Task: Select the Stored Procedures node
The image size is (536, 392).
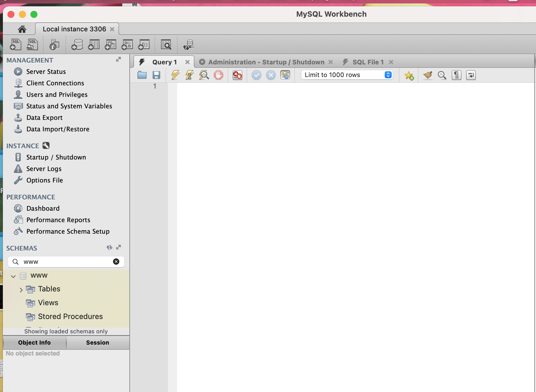Action: pos(70,316)
